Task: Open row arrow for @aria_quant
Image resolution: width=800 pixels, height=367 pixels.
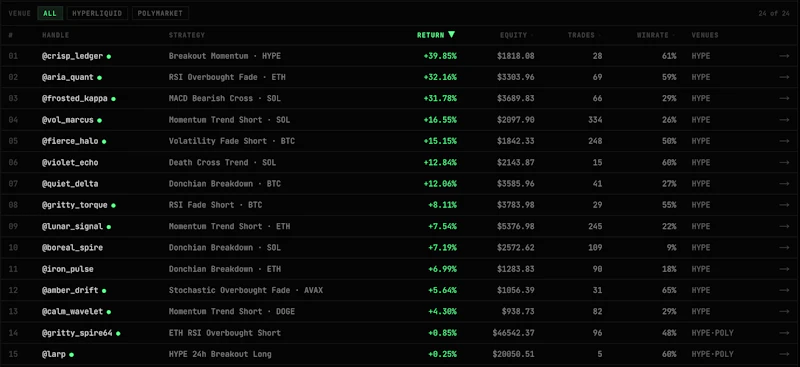Action: pyautogui.click(x=784, y=77)
